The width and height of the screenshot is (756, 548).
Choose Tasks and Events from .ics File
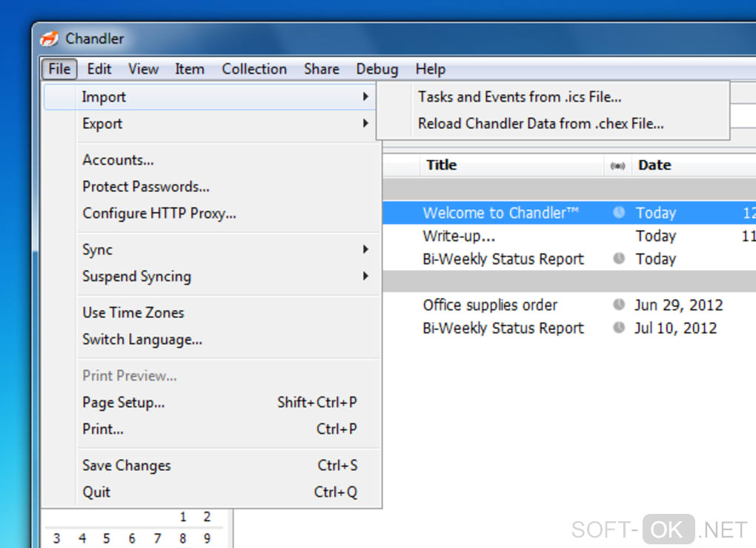520,96
